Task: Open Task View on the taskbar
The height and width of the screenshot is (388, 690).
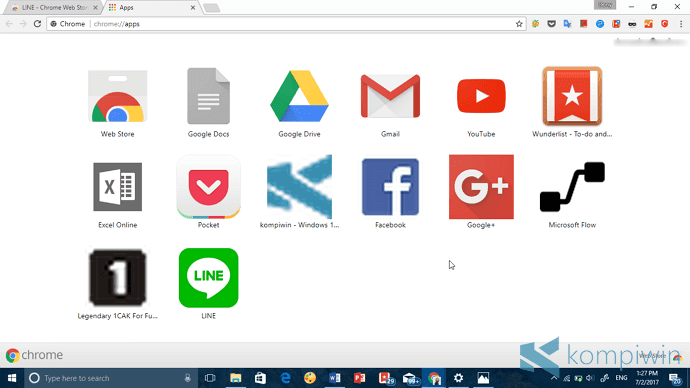Action: (210, 378)
